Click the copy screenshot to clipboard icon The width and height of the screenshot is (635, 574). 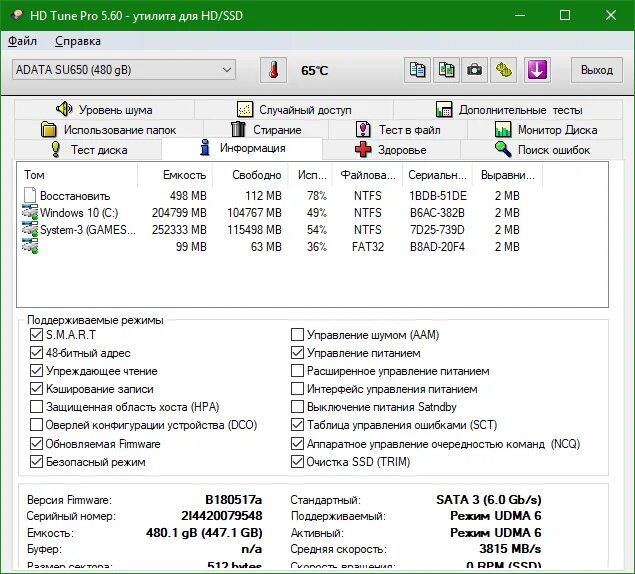446,70
